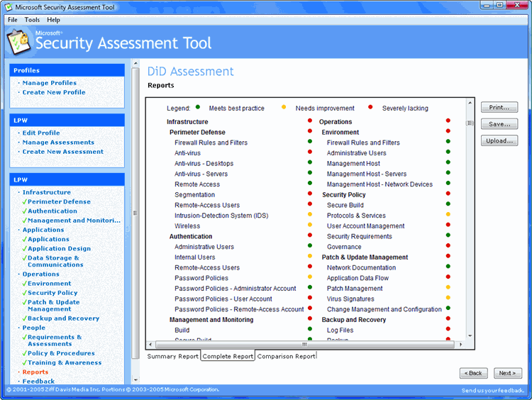Select People in the sidebar

coord(33,328)
